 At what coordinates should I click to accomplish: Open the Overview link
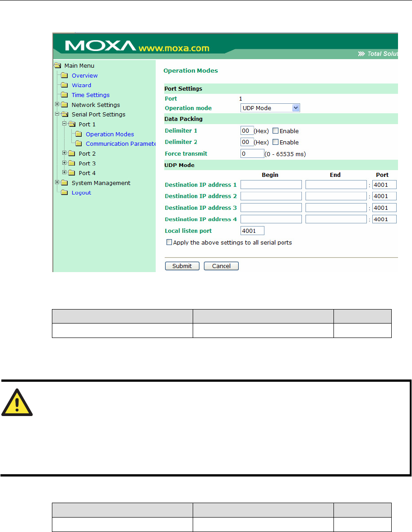pyautogui.click(x=84, y=75)
